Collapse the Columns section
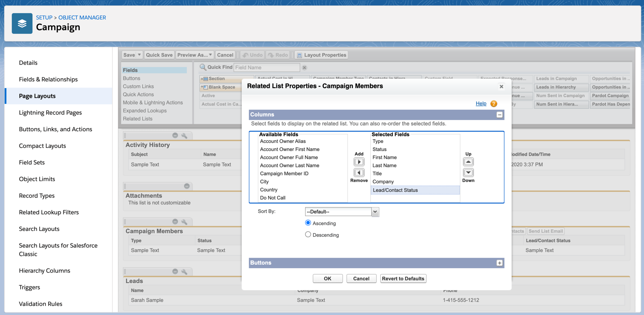The width and height of the screenshot is (644, 315). (x=499, y=115)
